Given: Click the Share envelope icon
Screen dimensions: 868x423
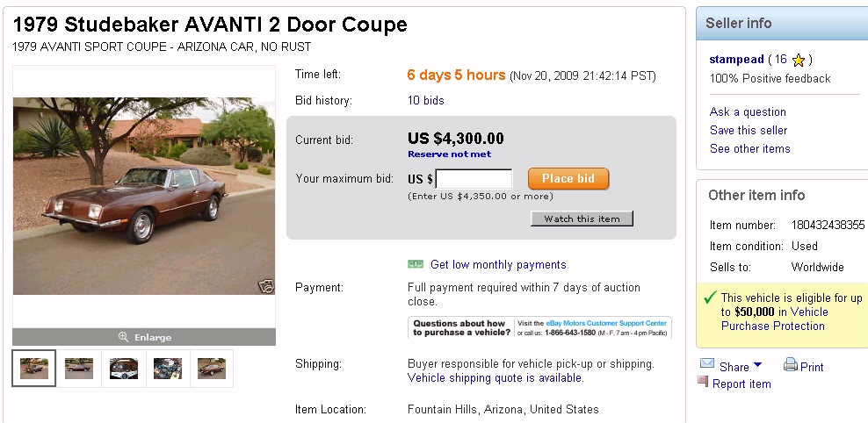Looking at the screenshot, I should [707, 364].
